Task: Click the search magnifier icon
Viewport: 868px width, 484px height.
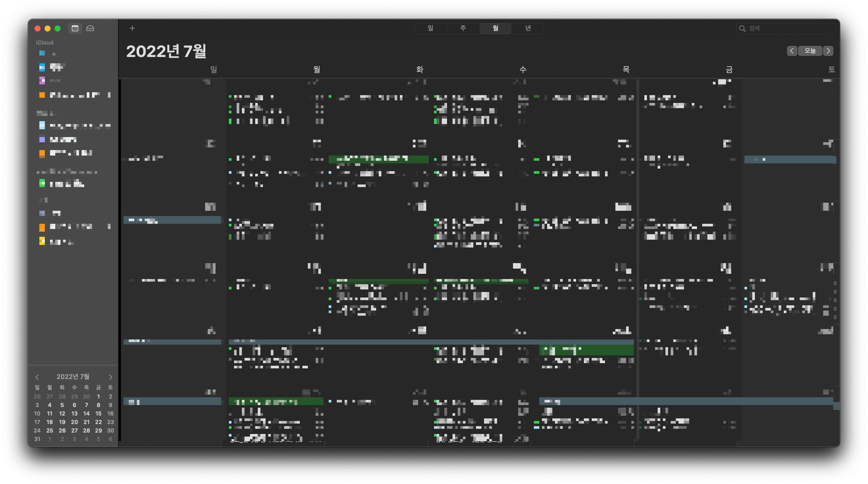Action: [742, 29]
